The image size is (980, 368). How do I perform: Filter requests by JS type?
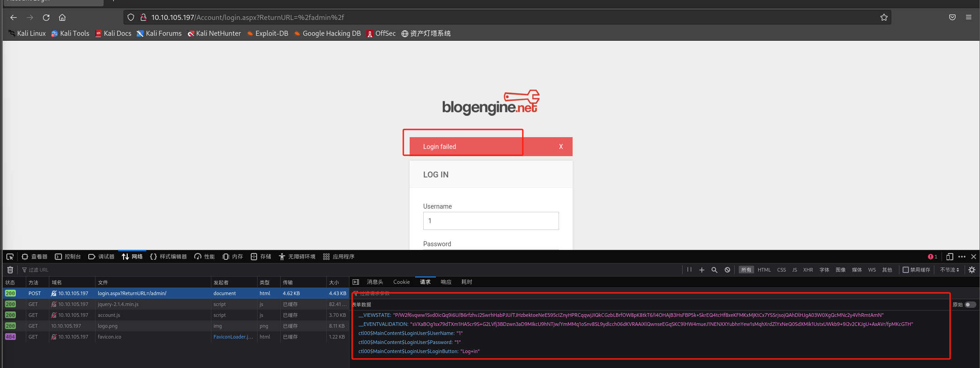(794, 270)
